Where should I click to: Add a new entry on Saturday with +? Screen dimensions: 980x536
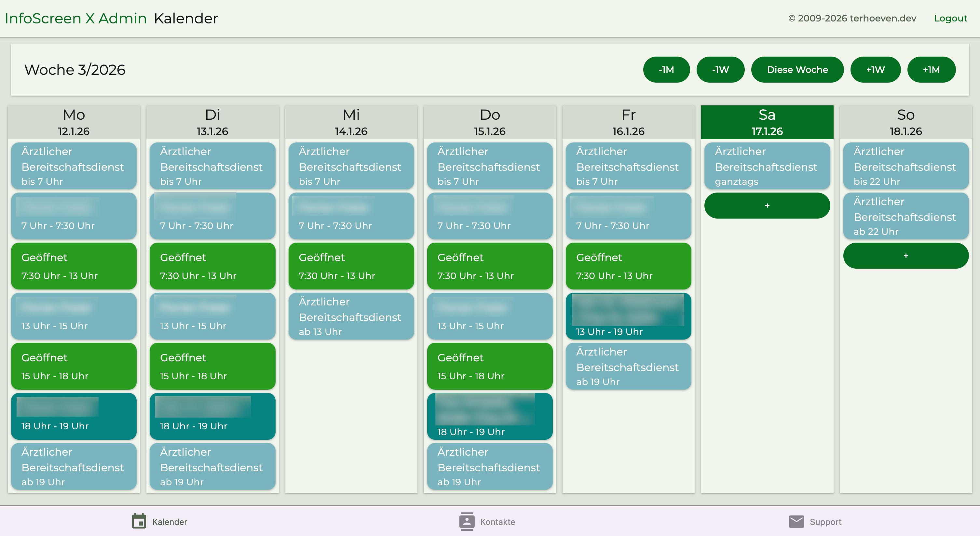click(x=767, y=205)
